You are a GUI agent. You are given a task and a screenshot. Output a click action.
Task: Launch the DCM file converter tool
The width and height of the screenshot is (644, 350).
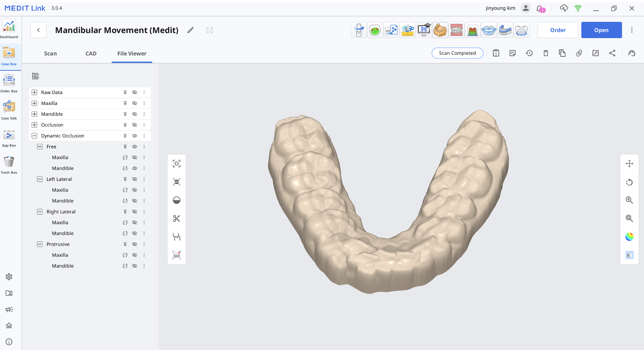point(391,30)
